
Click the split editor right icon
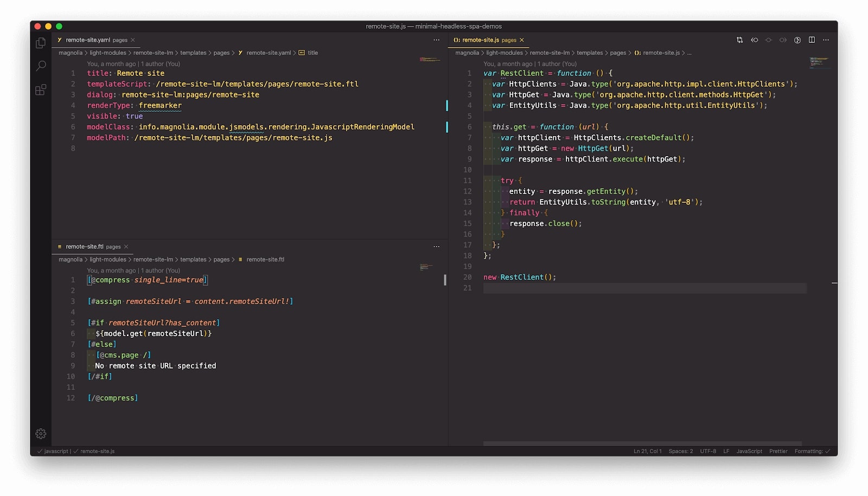812,40
